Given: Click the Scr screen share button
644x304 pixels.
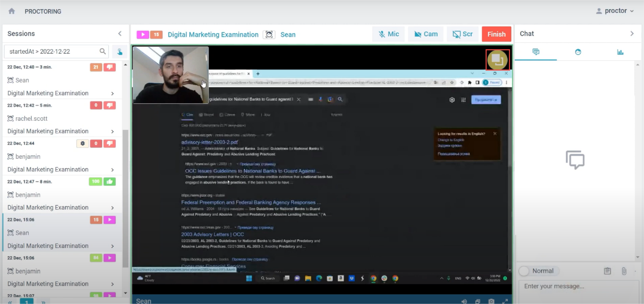Looking at the screenshot, I should (x=462, y=34).
